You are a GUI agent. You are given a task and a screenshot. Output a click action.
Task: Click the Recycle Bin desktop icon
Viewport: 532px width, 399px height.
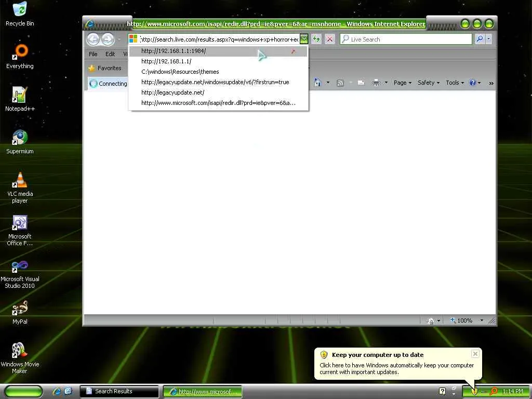[x=20, y=14]
